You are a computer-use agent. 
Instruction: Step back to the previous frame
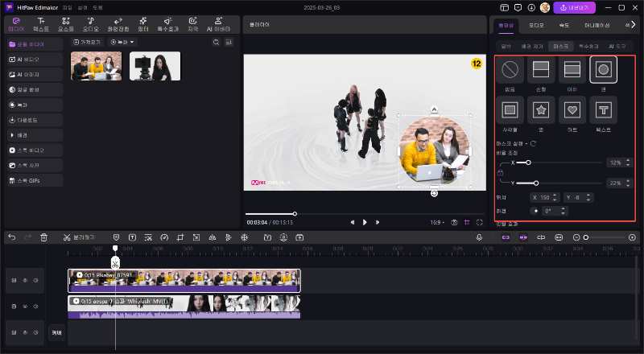[x=352, y=222]
